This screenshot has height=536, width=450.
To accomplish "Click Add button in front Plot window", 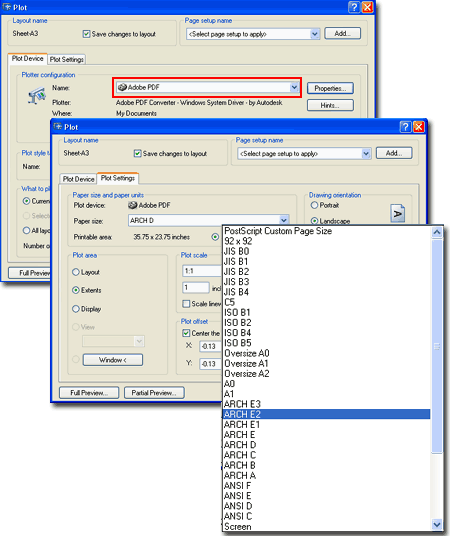I will (394, 153).
